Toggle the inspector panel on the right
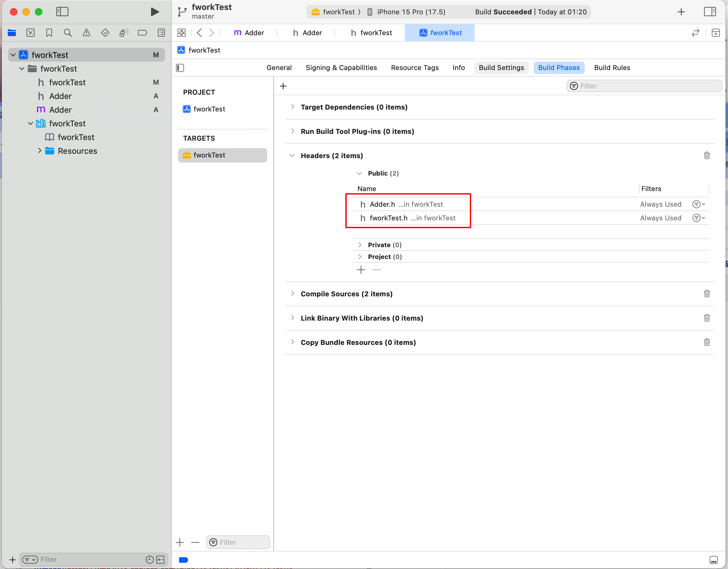This screenshot has width=728, height=569. pos(710,12)
